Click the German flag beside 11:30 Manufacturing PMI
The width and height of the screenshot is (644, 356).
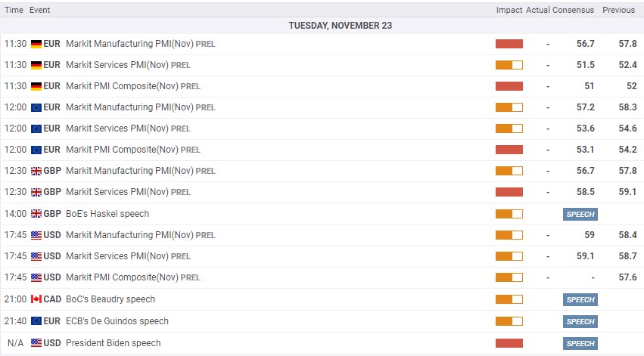(x=36, y=44)
